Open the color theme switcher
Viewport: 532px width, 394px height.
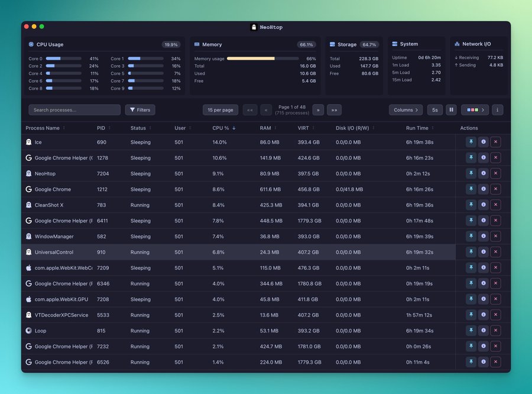(x=475, y=110)
